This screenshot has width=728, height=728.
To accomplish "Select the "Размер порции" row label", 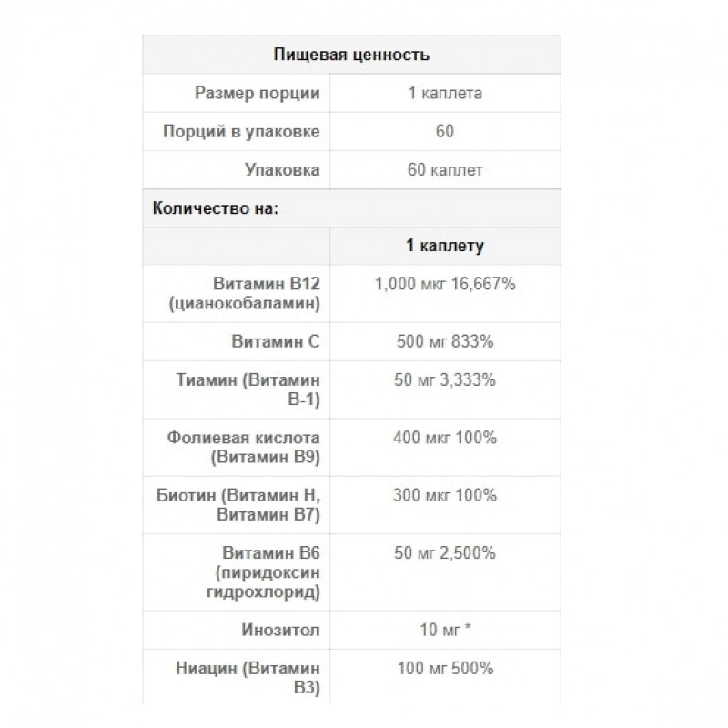I will [x=257, y=93].
